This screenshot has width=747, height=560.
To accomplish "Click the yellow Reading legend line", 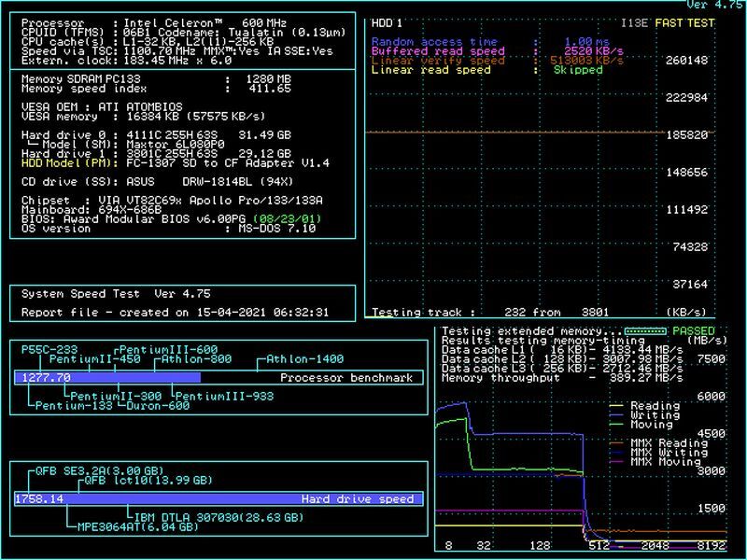I will pyautogui.click(x=616, y=406).
